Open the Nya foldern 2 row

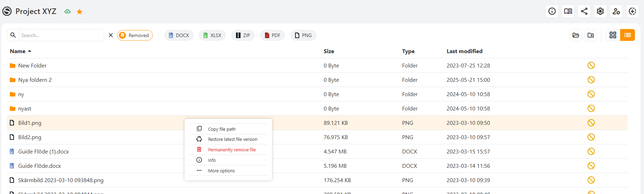pyautogui.click(x=317, y=80)
